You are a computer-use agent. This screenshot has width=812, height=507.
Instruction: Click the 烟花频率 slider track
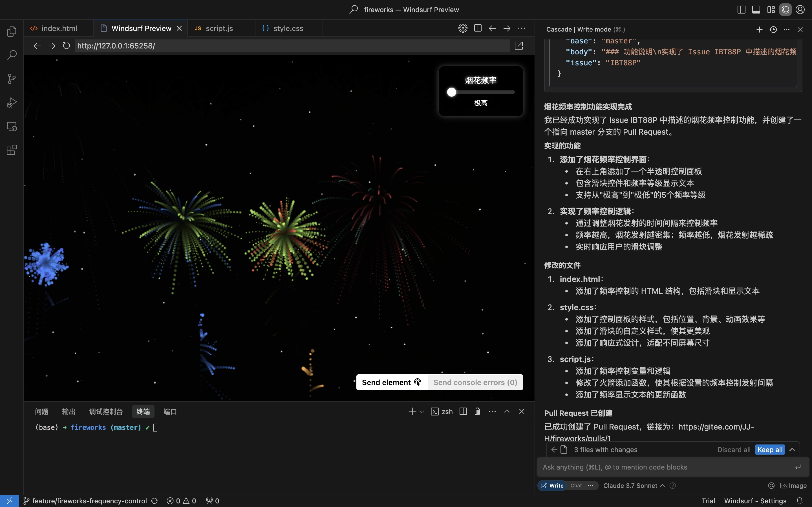click(483, 92)
